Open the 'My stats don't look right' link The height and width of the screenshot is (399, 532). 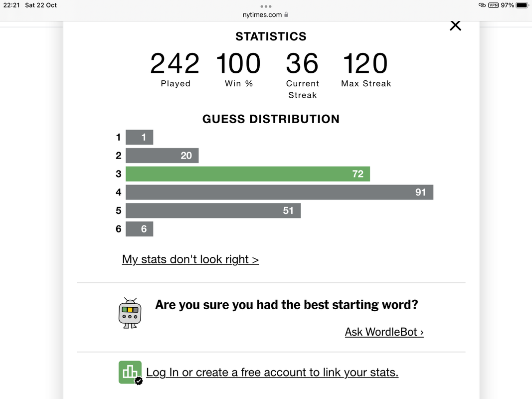click(190, 259)
